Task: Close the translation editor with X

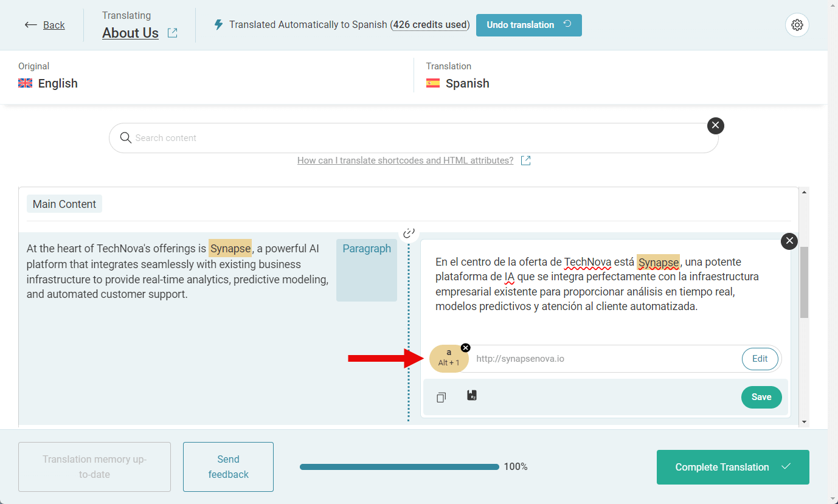Action: click(789, 241)
